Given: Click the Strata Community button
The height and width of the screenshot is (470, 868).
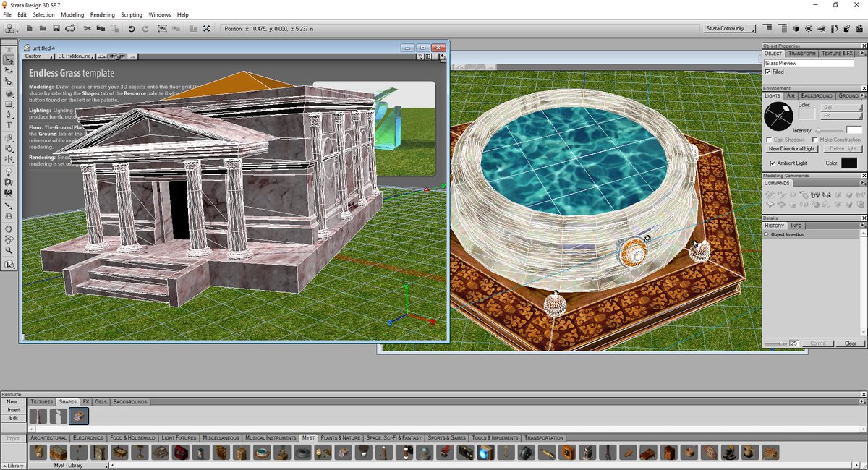Looking at the screenshot, I should pyautogui.click(x=729, y=28).
